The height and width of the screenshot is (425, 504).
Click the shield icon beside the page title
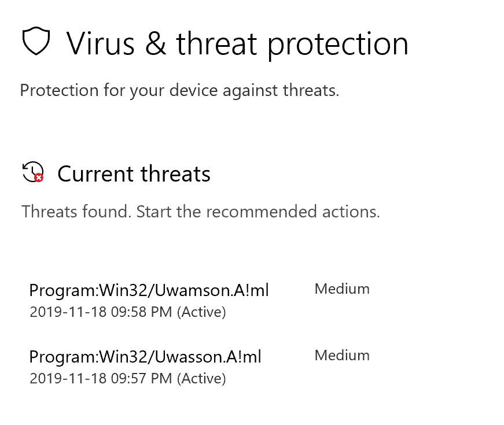pyautogui.click(x=36, y=42)
